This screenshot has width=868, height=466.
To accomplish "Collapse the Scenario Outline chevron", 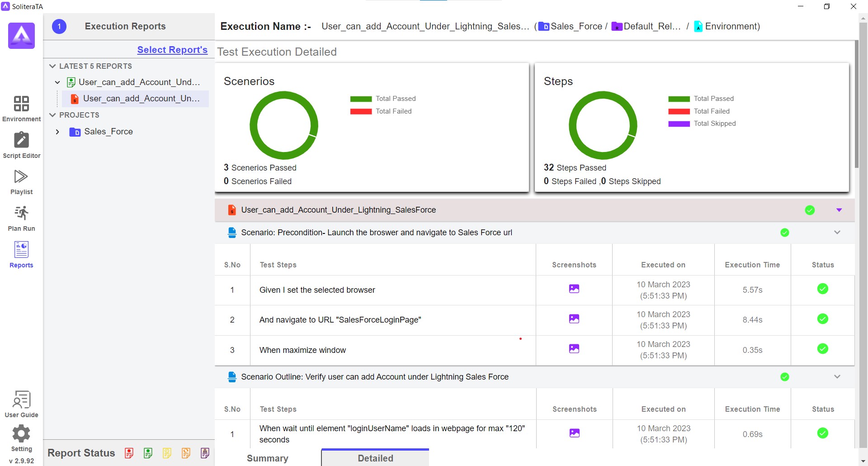I will point(837,377).
